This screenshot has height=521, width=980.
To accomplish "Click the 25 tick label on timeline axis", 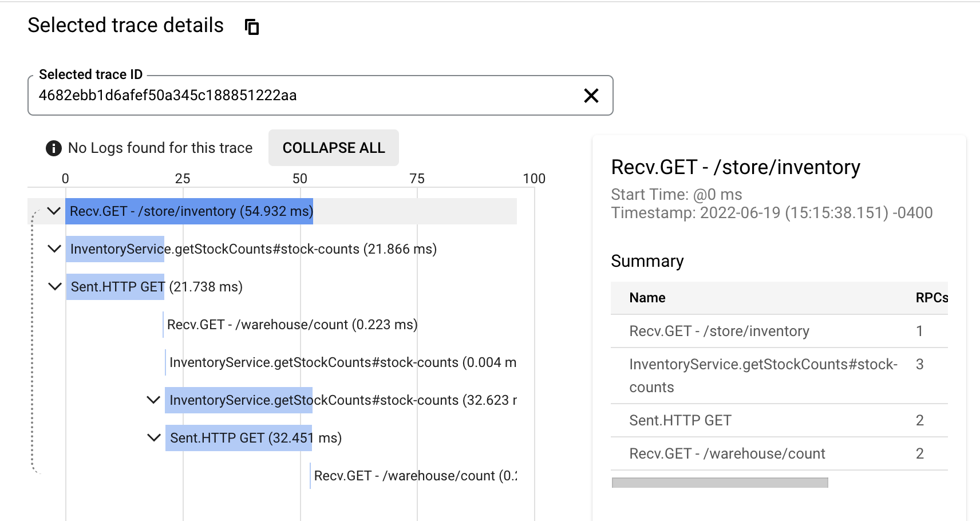I will click(183, 179).
